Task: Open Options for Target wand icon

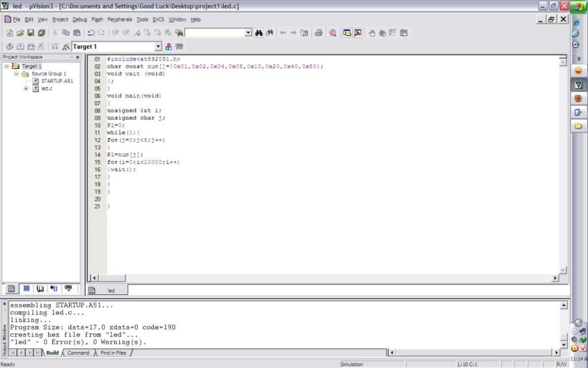Action: tap(66, 46)
